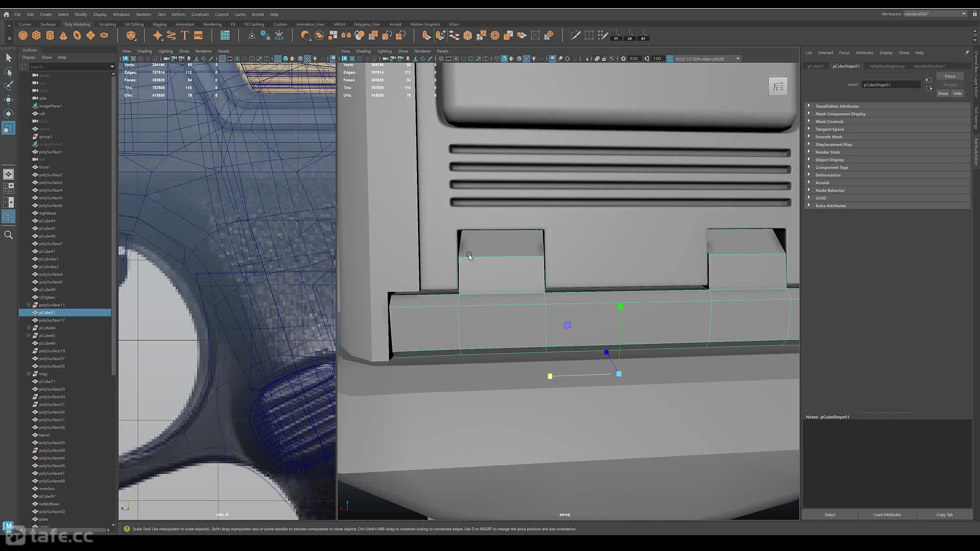Activate the Paint selection tool
980x551 pixels.
(8, 86)
